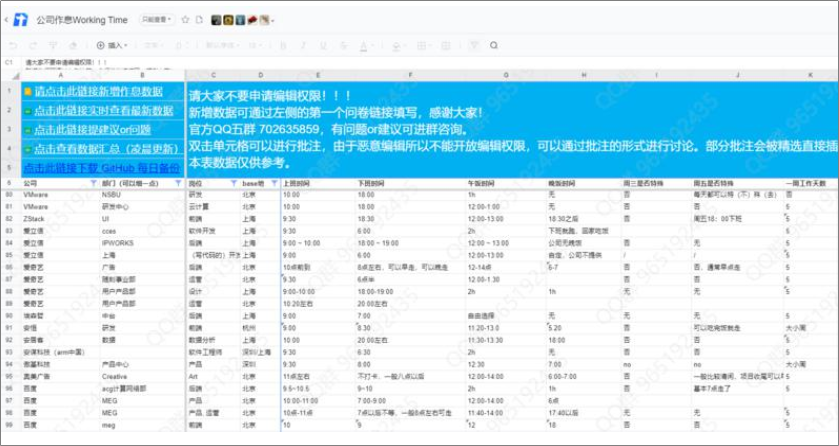
Task: Select the Art job cell in row 95
Action: [213, 376]
